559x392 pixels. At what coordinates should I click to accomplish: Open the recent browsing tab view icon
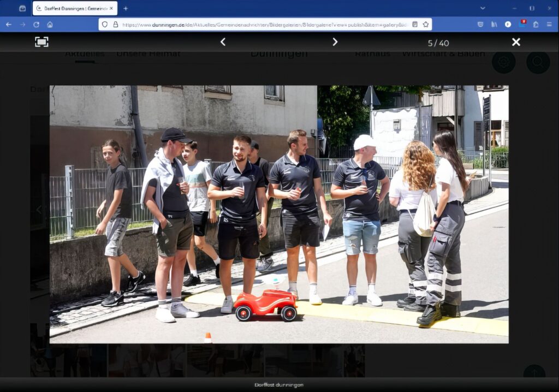pos(22,8)
